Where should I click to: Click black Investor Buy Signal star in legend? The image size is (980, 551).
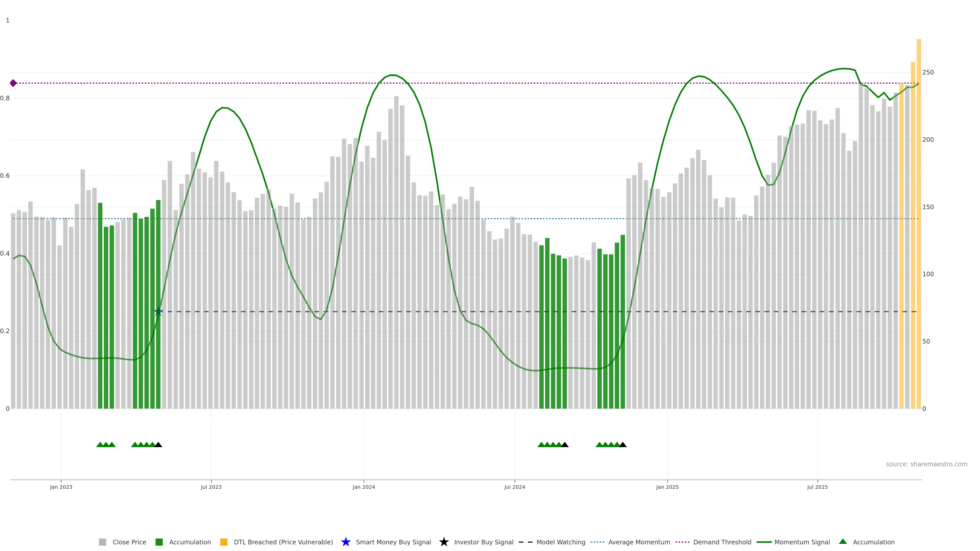tap(444, 542)
